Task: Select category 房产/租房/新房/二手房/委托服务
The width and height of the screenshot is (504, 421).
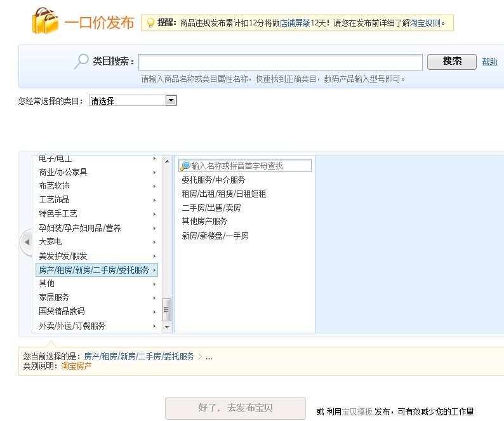Action: pos(96,270)
